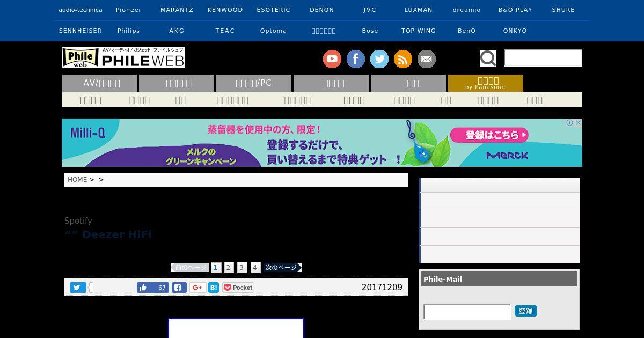
Task: Open the SHURE brand link
Action: click(563, 10)
